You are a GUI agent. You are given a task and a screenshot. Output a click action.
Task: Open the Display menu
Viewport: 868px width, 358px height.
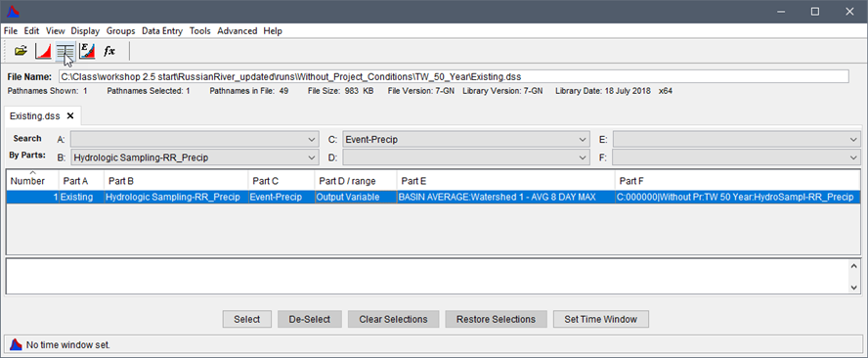[x=85, y=31]
